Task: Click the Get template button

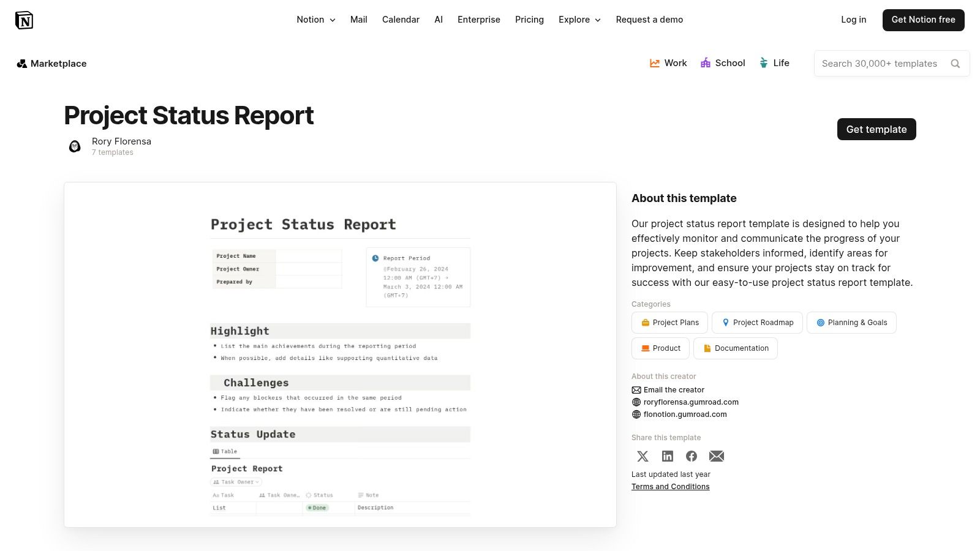Action: [876, 129]
